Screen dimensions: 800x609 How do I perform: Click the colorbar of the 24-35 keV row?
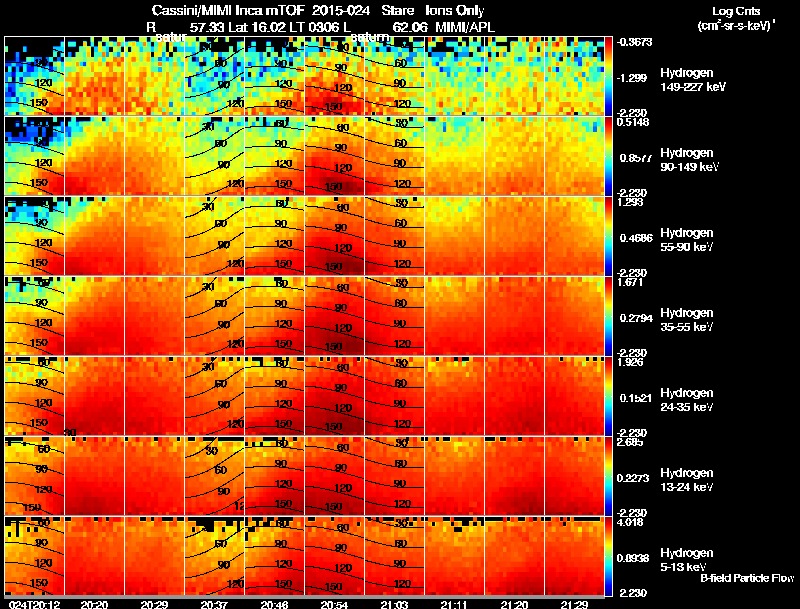(x=608, y=396)
